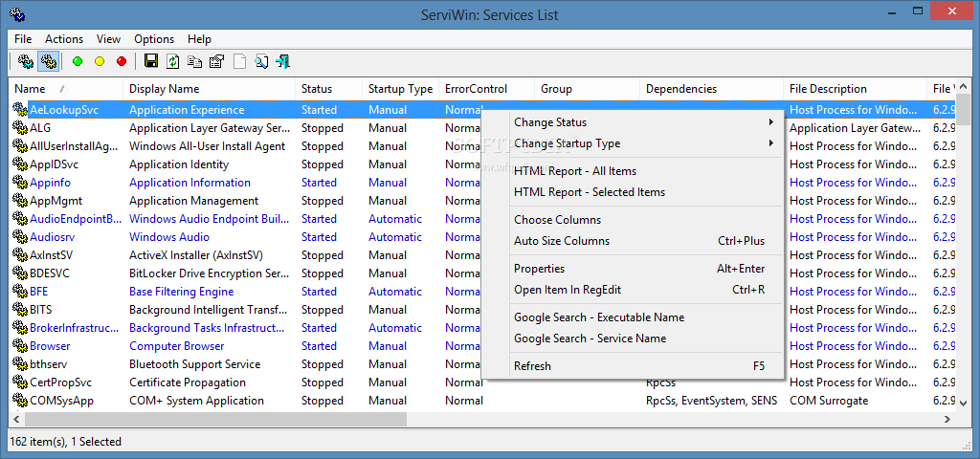Open the Help menu
The width and height of the screenshot is (980, 459).
point(199,38)
